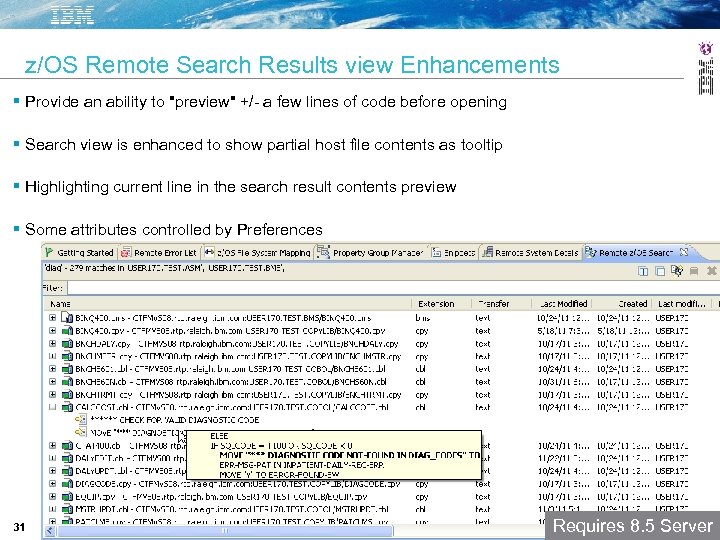
Task: Close the Remote z/OS Search tab with its X
Action: 684,252
